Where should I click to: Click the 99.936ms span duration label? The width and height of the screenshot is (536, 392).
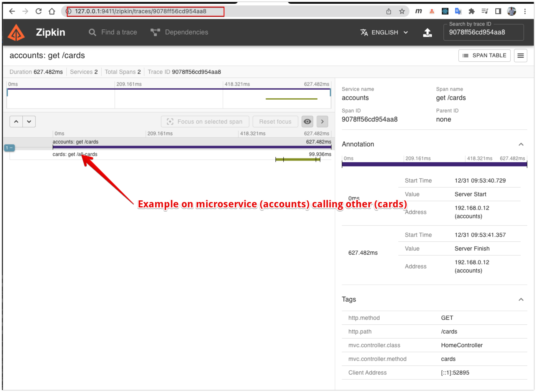coord(320,154)
